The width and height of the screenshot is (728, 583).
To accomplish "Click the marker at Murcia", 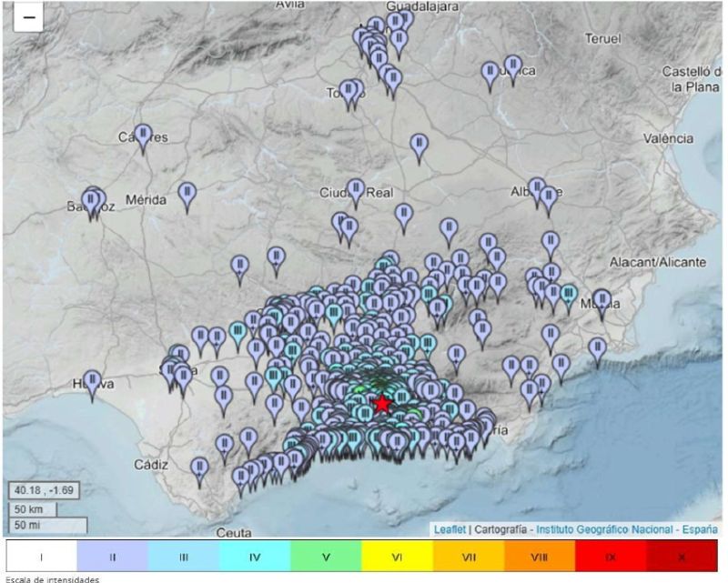I will click(602, 305).
